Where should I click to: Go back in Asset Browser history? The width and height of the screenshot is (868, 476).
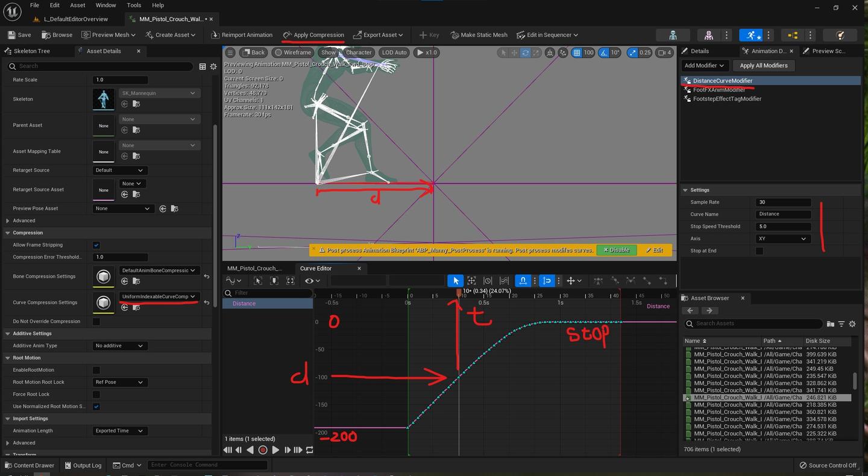690,311
